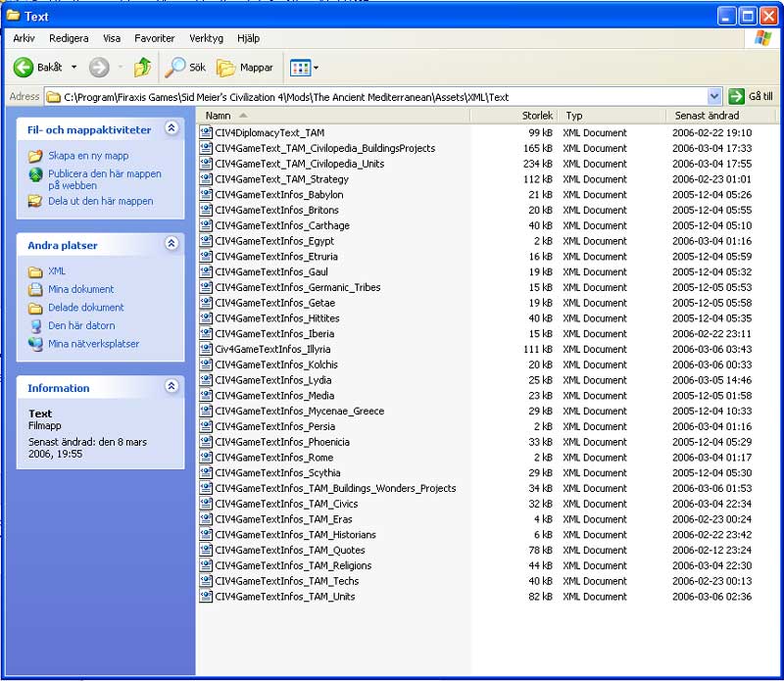
Task: Open the address bar dropdown arrow
Action: (x=714, y=96)
